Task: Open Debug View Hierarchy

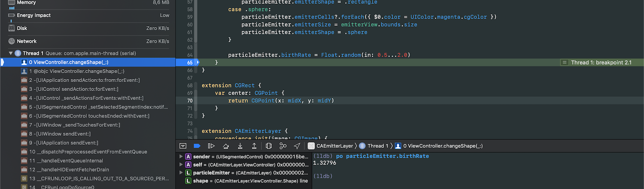Action: point(269,146)
